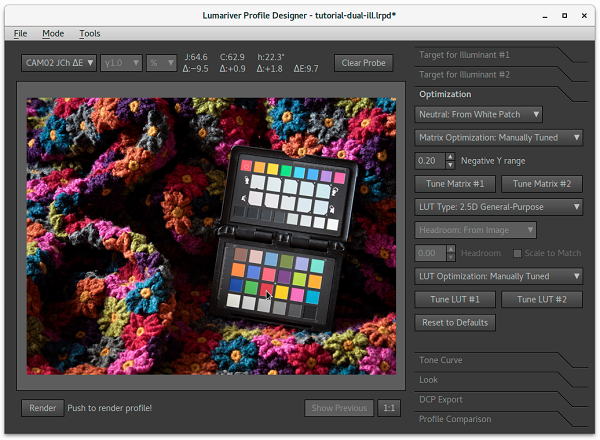Click Tune Matrix #2 button
Image resolution: width=600 pixels, height=440 pixels.
tap(541, 184)
